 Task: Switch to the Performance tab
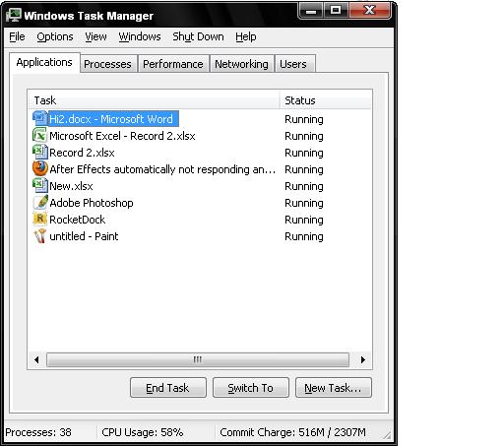point(173,64)
